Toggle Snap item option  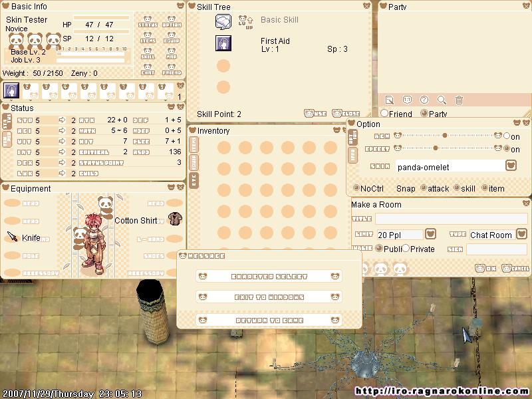point(485,188)
